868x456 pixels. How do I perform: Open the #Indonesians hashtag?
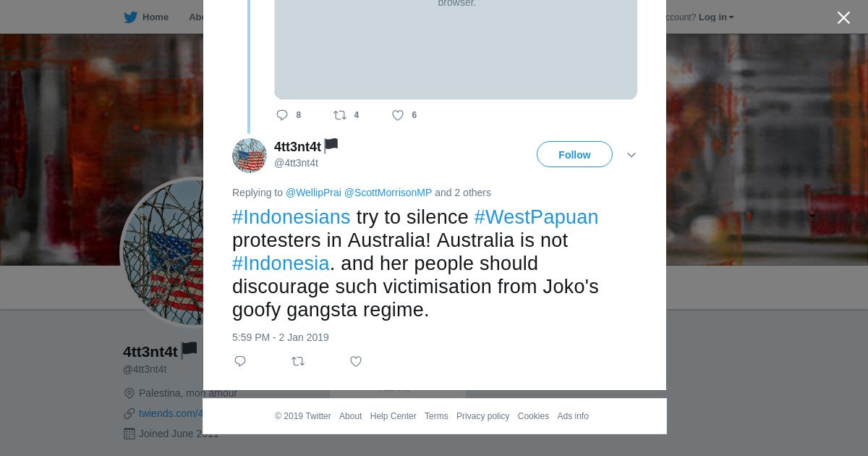click(x=292, y=217)
